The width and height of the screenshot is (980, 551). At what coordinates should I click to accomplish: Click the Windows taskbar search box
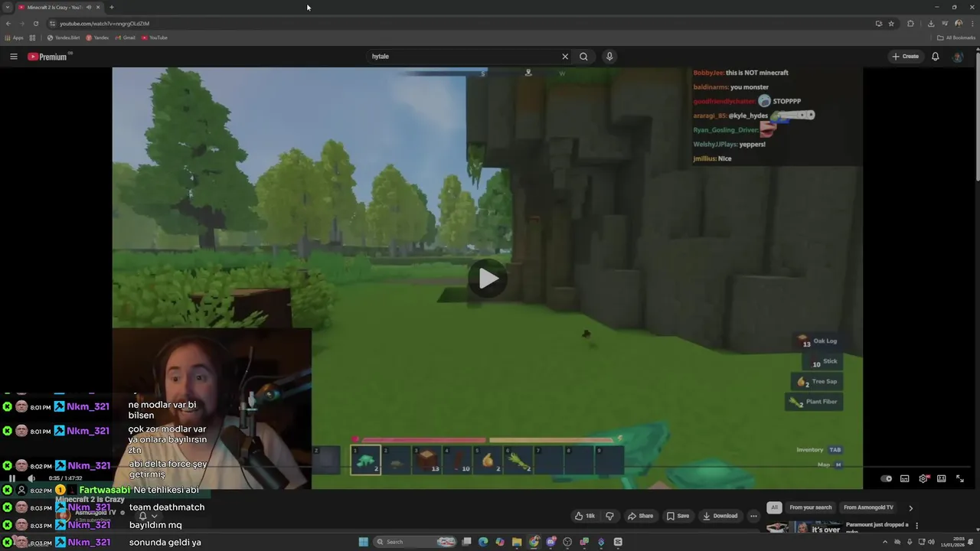[415, 542]
